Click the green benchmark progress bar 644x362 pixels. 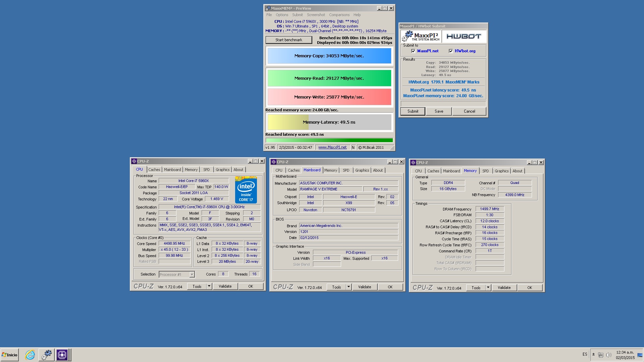click(x=329, y=140)
